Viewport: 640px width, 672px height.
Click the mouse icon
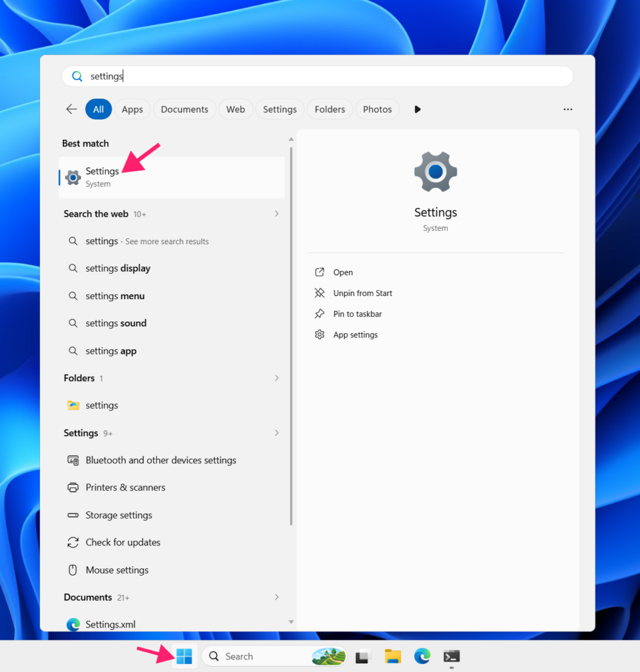coord(73,570)
